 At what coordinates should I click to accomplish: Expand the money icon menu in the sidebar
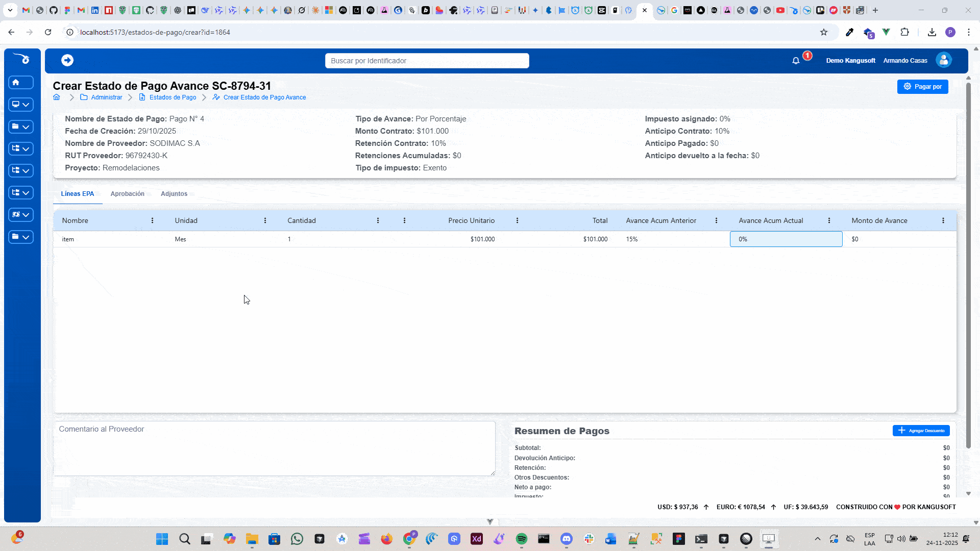point(21,215)
